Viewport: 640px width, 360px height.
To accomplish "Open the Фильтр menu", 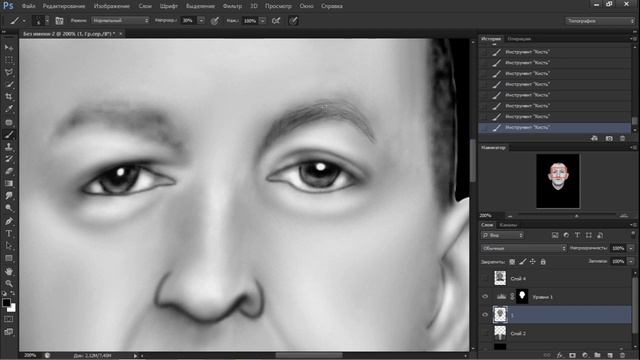I will pos(232,6).
